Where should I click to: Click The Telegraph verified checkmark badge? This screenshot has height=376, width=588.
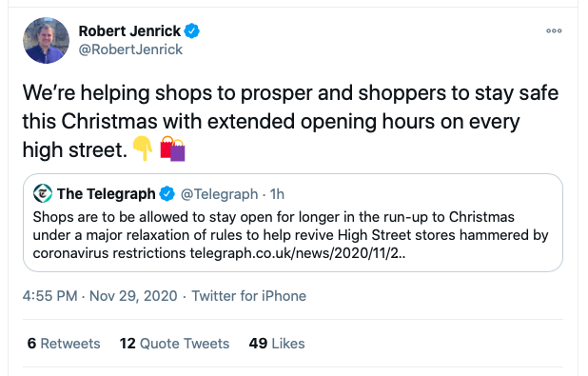167,193
